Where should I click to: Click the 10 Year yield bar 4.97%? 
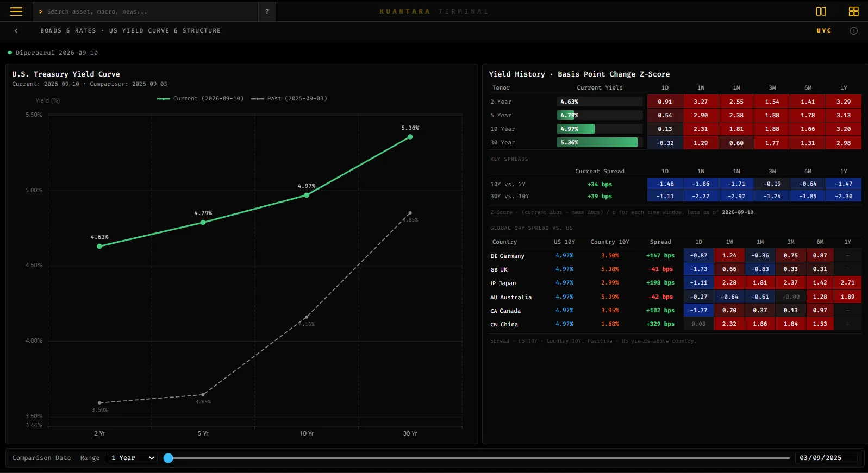[x=600, y=129]
